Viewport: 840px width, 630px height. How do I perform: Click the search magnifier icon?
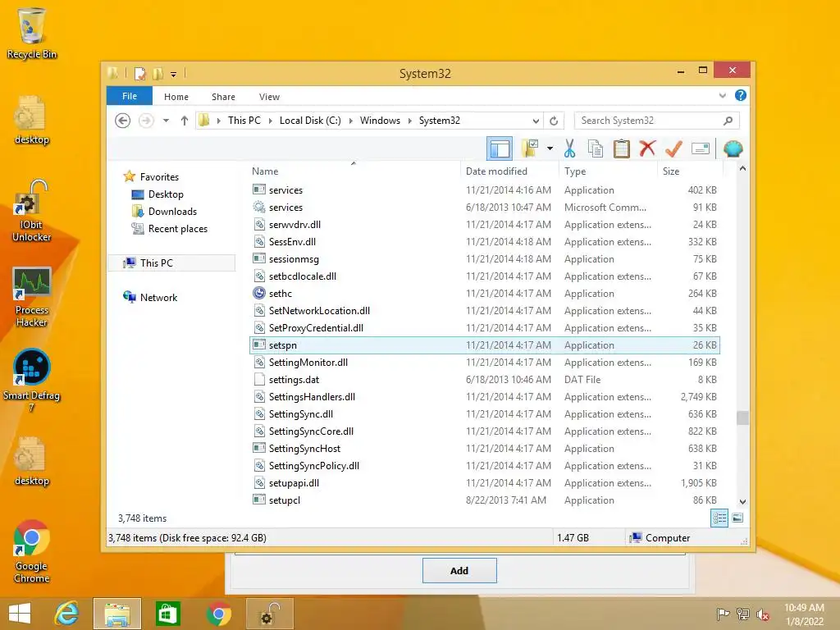coord(728,121)
